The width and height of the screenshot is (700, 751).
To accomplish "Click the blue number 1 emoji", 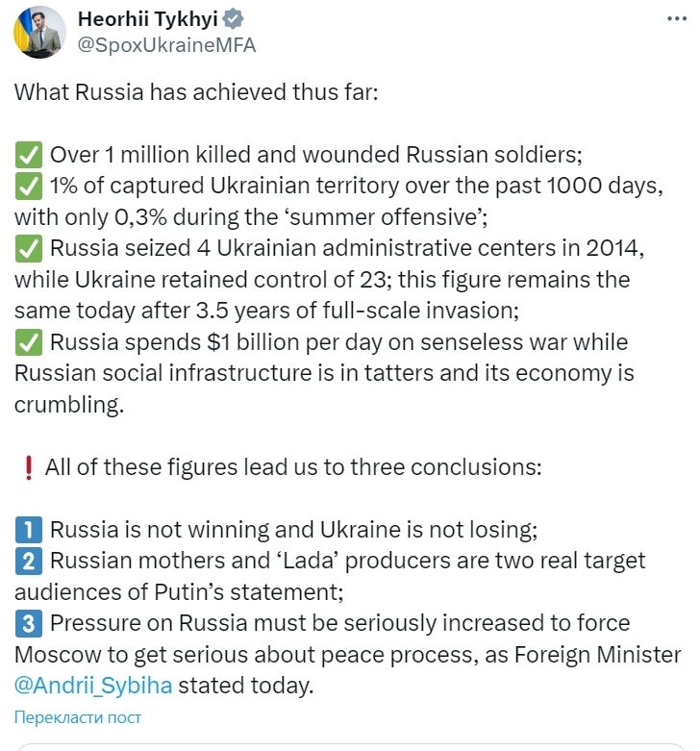I will point(28,529).
